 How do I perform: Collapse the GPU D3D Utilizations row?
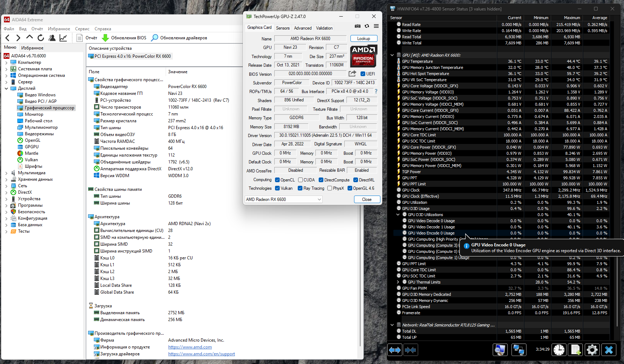pyautogui.click(x=398, y=215)
